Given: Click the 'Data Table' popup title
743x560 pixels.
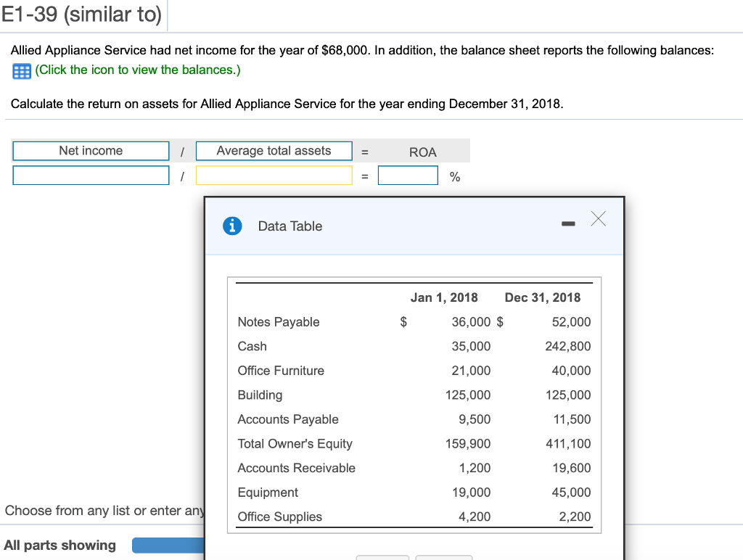Looking at the screenshot, I should [290, 226].
